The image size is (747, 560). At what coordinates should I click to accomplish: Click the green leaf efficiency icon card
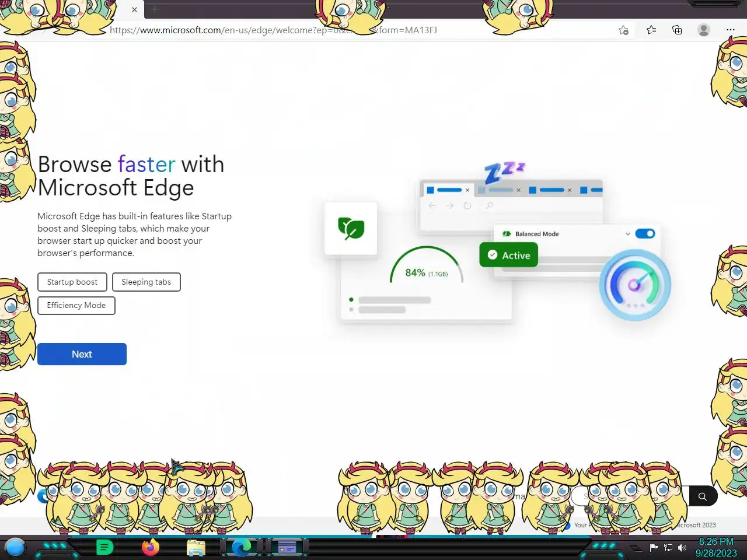351,228
